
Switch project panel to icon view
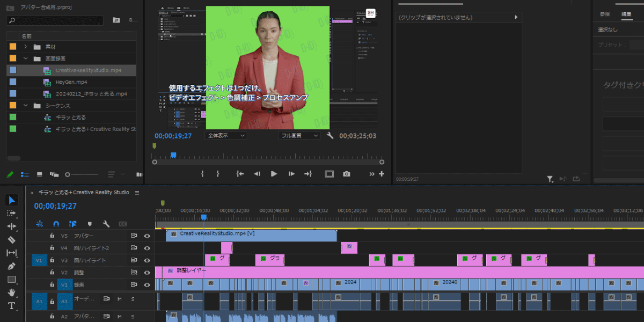coord(39,174)
